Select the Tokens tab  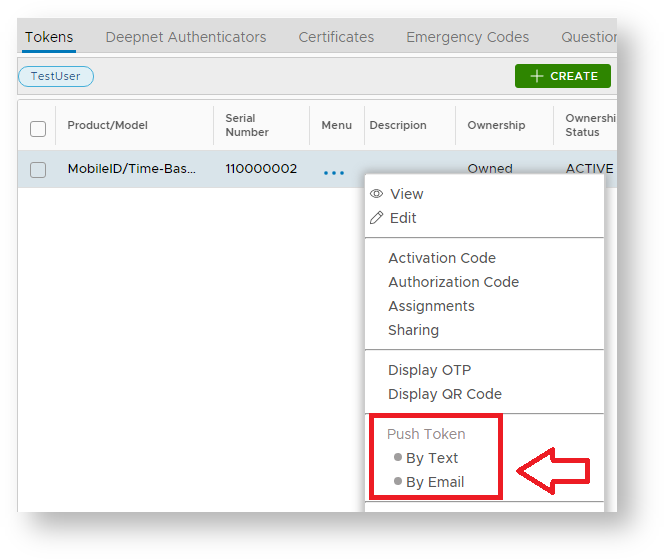coord(49,37)
